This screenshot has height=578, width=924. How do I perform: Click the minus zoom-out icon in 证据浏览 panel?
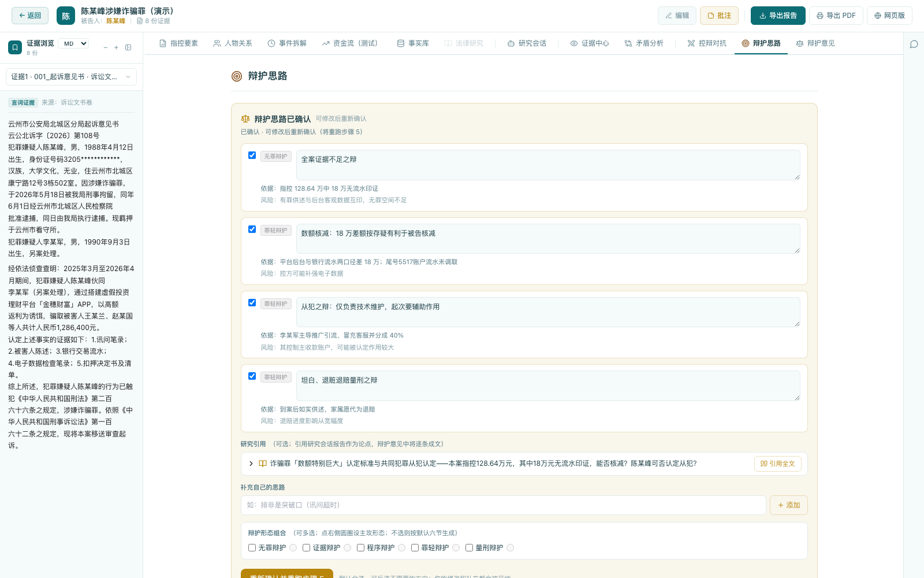coord(106,47)
